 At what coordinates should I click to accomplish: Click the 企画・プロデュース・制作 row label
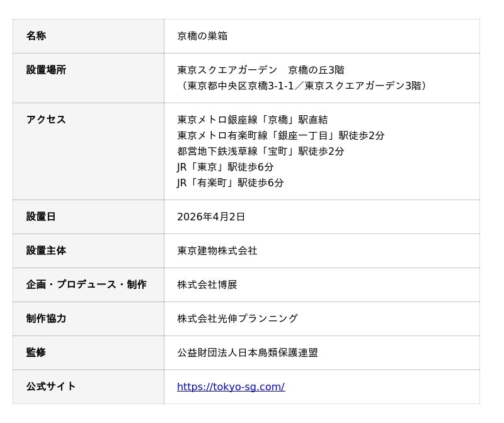pos(86,285)
